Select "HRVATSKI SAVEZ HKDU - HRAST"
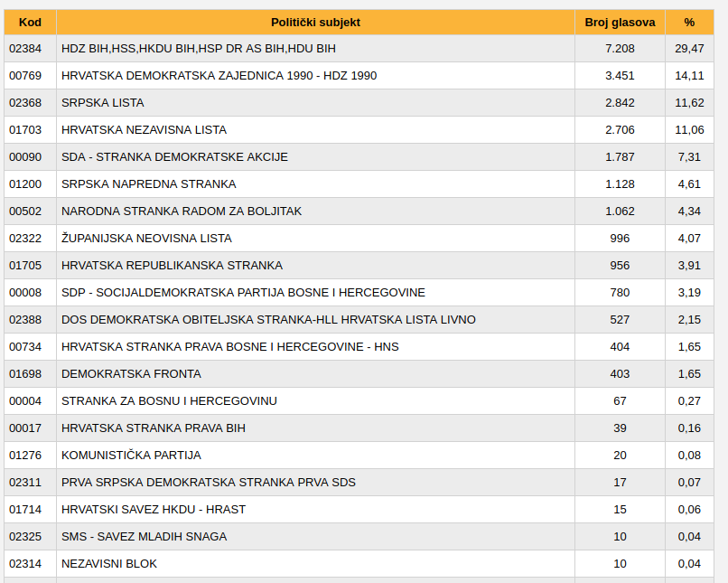The height and width of the screenshot is (583, 728). (x=154, y=509)
